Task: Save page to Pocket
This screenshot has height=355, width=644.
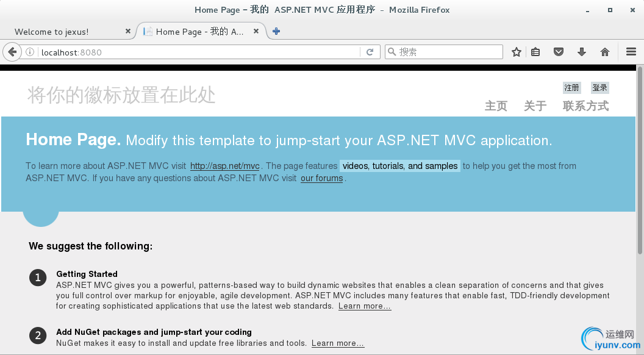Action: pos(559,52)
